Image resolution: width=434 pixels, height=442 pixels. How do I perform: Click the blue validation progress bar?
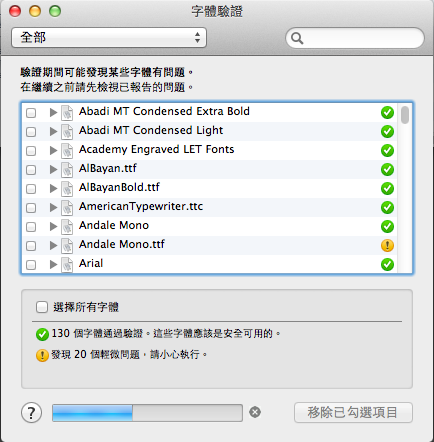(147, 413)
